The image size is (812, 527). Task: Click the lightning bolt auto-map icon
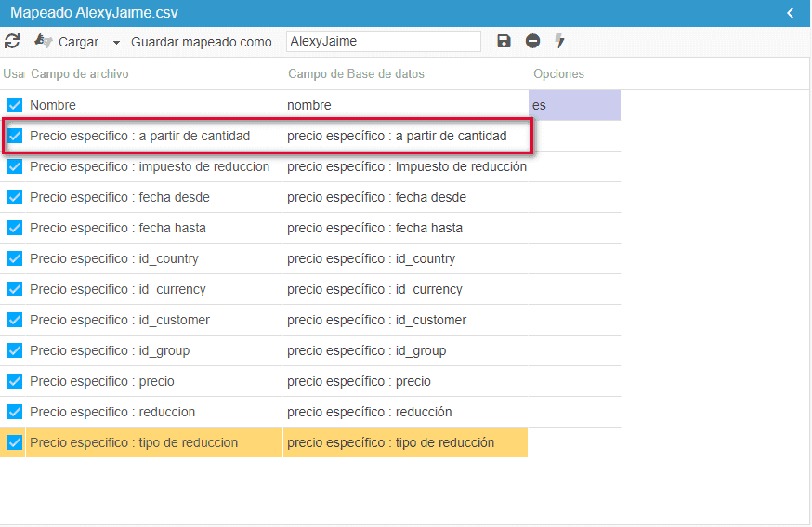(559, 42)
